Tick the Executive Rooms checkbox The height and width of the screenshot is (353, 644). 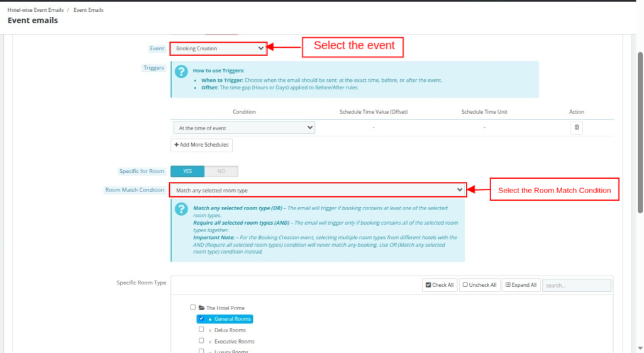coord(201,340)
